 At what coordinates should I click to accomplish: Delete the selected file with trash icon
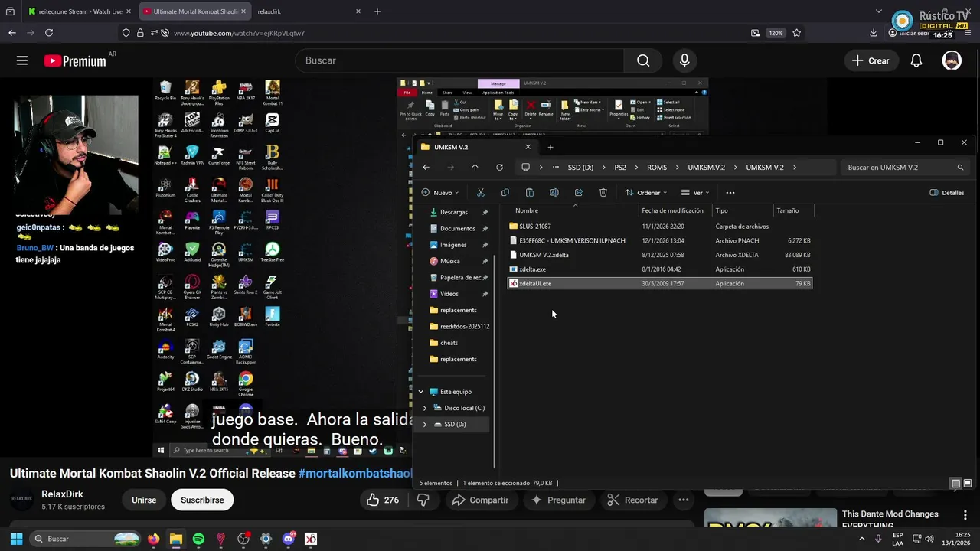603,193
